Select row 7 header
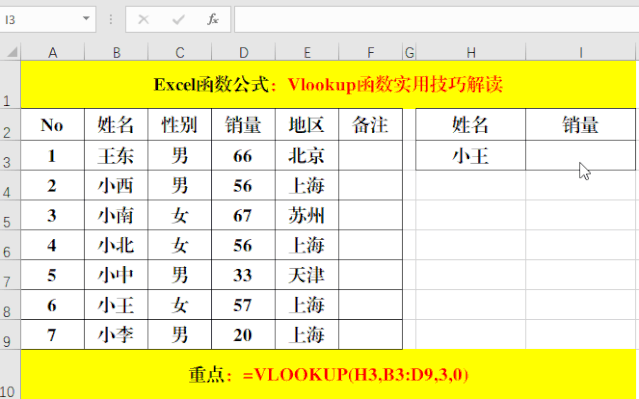 click(x=10, y=275)
